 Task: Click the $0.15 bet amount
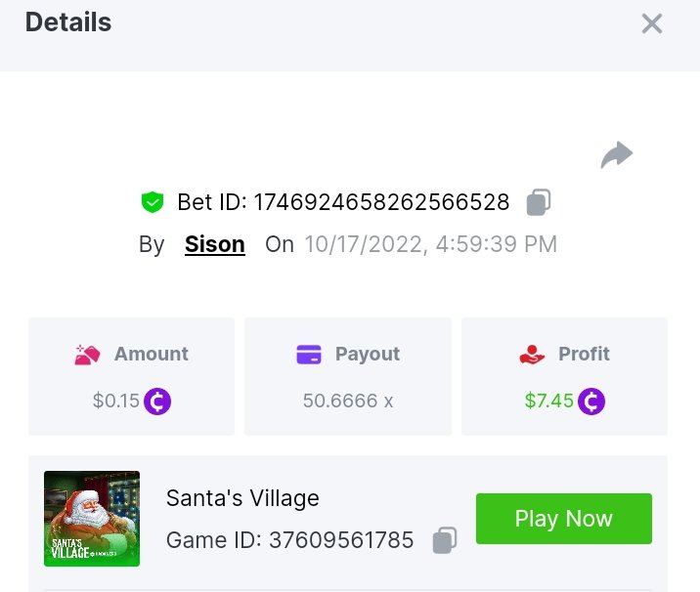click(x=116, y=402)
